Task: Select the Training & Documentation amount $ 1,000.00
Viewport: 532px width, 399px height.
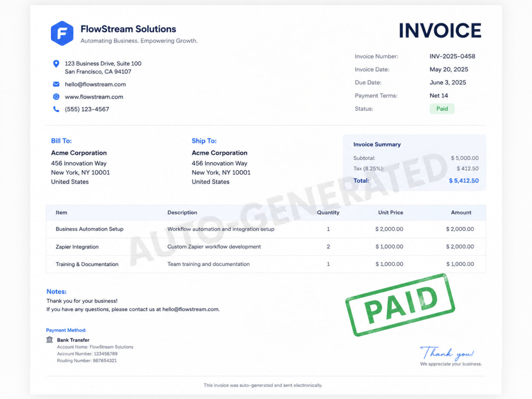Action: pyautogui.click(x=460, y=264)
